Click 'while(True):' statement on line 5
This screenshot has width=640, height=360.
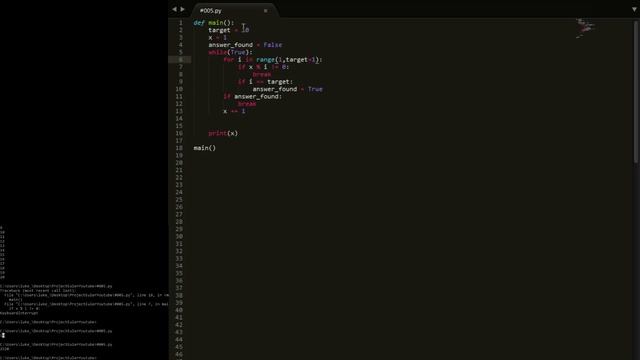tap(230, 52)
